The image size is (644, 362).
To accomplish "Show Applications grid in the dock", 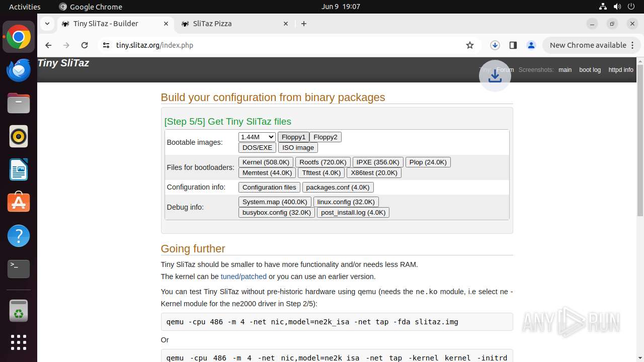I will (x=19, y=342).
